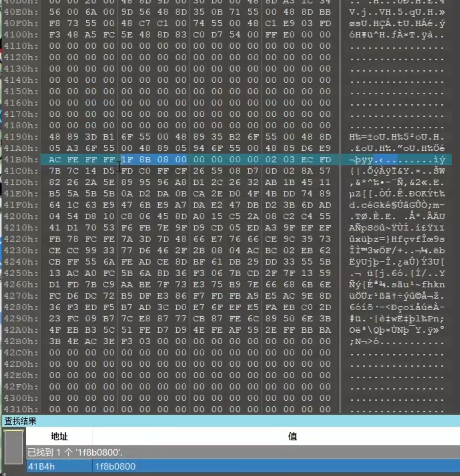Viewport: 460px width, 476px height.
Task: Click the 41B0h row address label
Action: [x=22, y=160]
